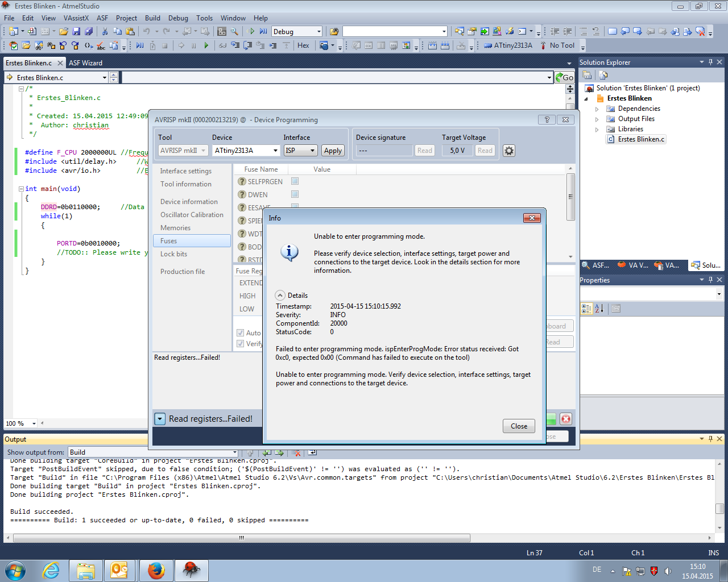The image size is (728, 582).
Task: Open Firefox from the taskbar
Action: click(x=156, y=570)
